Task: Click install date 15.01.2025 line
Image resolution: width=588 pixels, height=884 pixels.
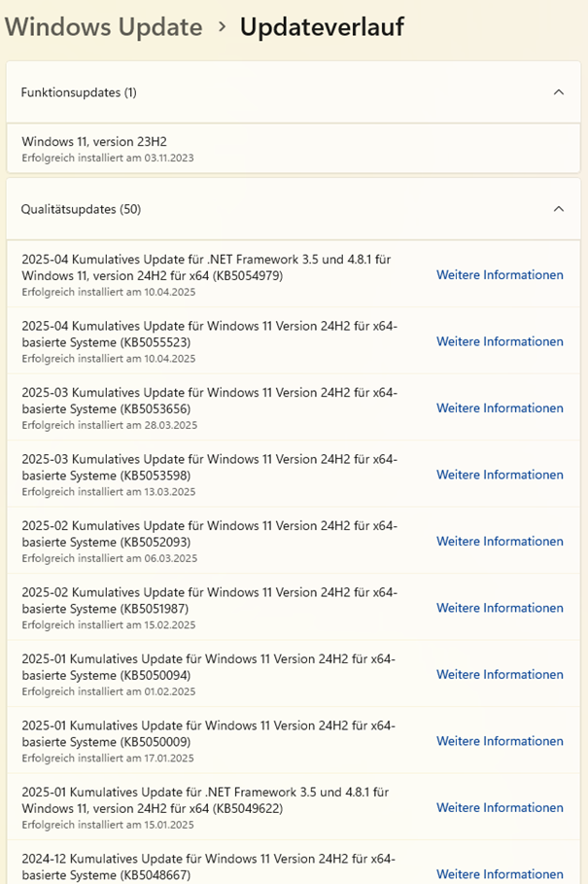Action: point(108,825)
